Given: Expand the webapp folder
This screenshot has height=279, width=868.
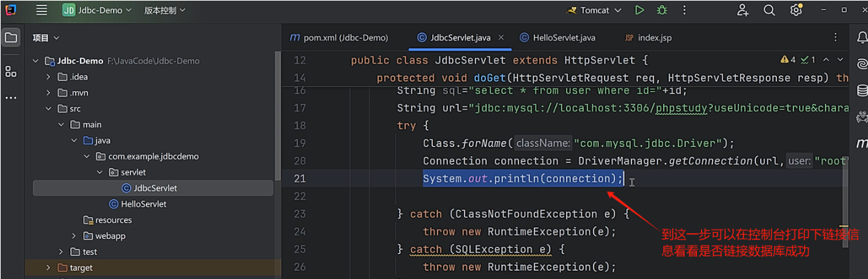Looking at the screenshot, I should (x=74, y=236).
